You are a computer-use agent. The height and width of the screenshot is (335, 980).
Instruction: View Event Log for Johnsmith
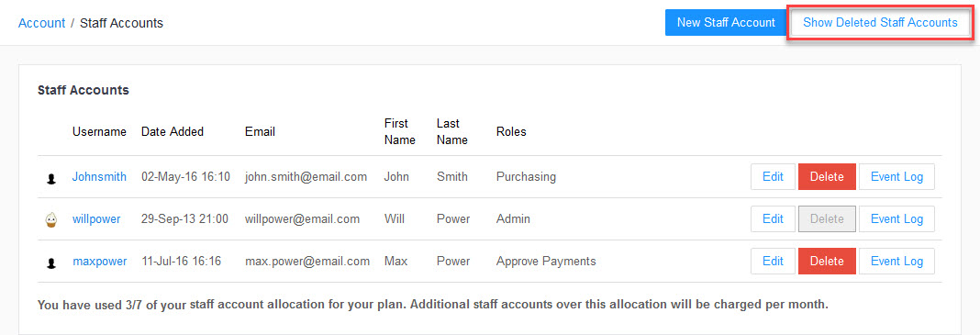click(x=896, y=177)
